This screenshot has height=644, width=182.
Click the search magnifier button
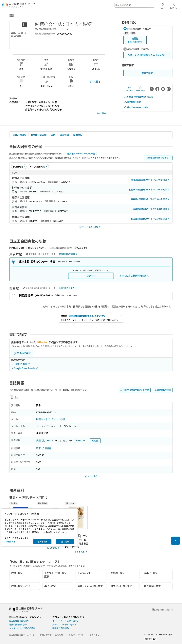pos(151,5)
